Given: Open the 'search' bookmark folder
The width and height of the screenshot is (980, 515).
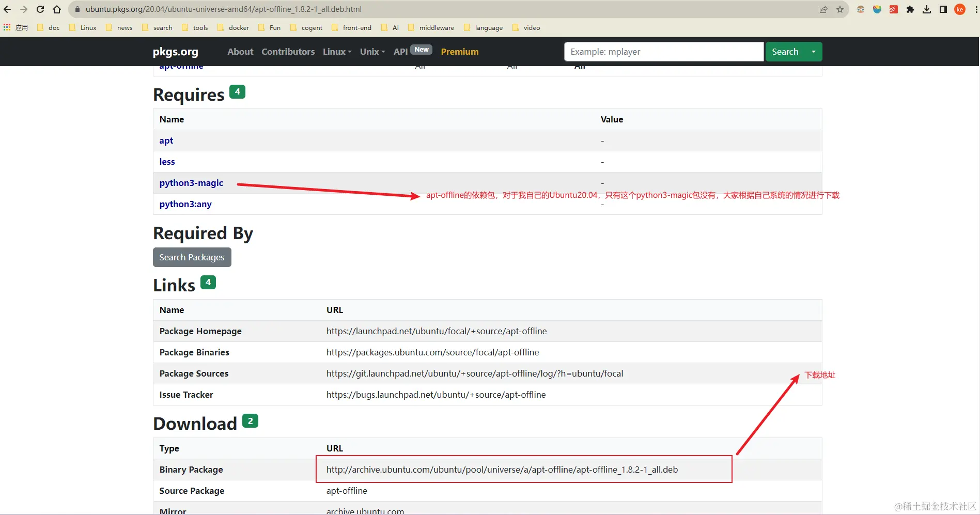Looking at the screenshot, I should 157,28.
